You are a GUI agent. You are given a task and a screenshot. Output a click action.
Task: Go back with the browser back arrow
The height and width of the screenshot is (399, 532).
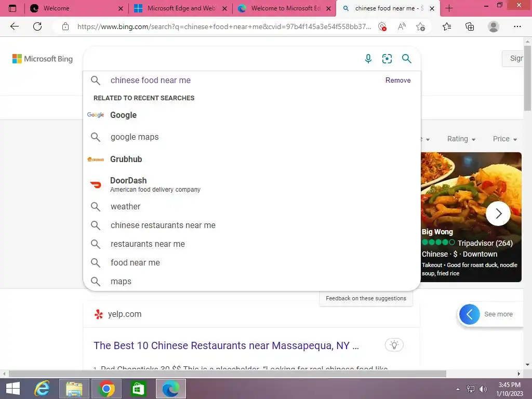(x=14, y=26)
